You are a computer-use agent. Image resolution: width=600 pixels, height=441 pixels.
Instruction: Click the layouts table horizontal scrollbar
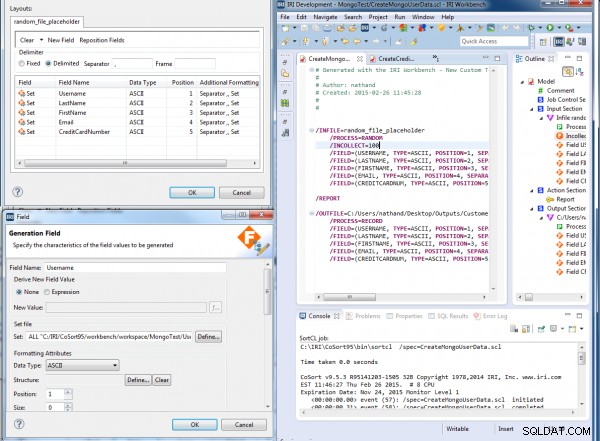[x=126, y=163]
